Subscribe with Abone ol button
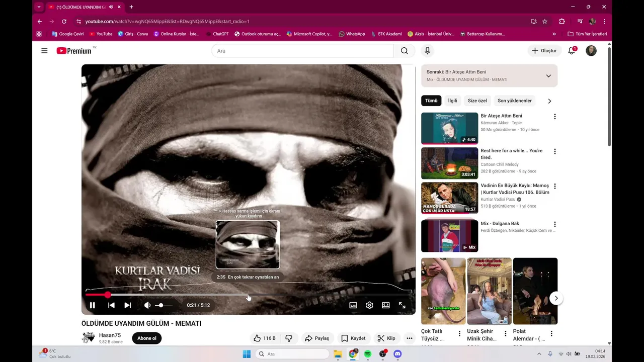Image resolution: width=644 pixels, height=362 pixels. coord(147,338)
